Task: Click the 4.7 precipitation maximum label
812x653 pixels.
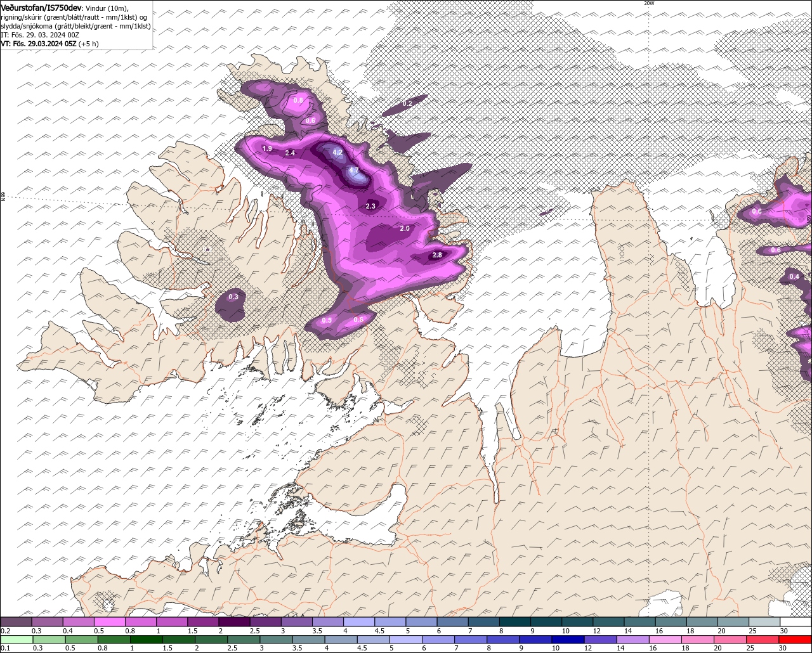Action: (353, 171)
